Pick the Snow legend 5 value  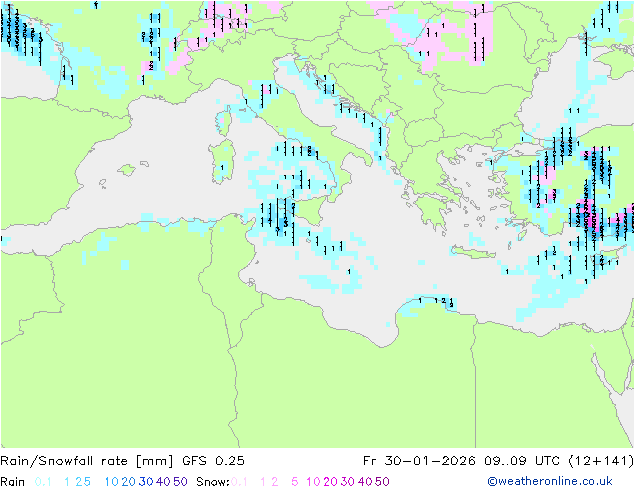pyautogui.click(x=295, y=482)
